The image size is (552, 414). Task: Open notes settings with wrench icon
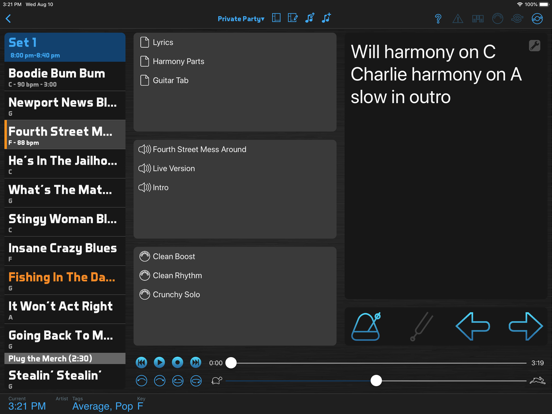tap(534, 45)
